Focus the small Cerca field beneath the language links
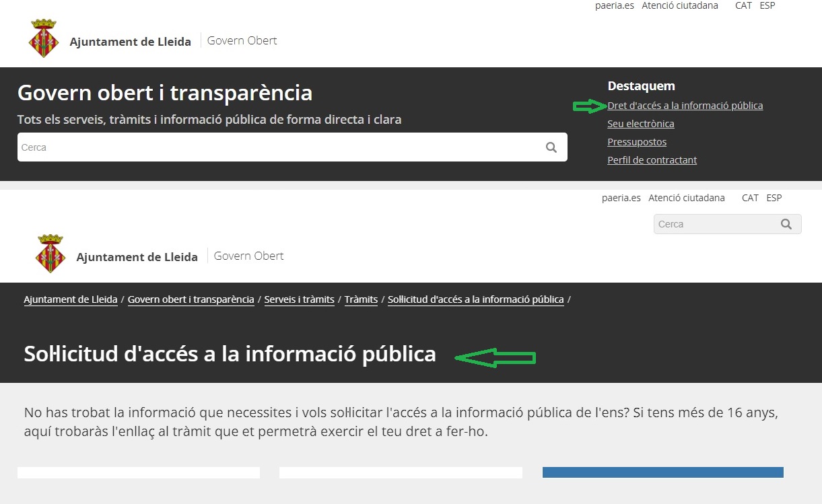The height and width of the screenshot is (504, 822). (x=714, y=224)
